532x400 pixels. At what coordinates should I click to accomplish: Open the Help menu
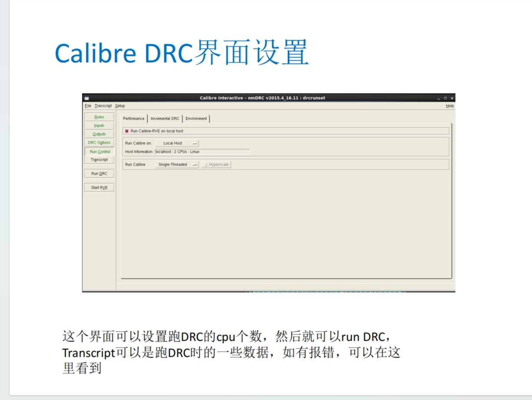click(x=449, y=106)
